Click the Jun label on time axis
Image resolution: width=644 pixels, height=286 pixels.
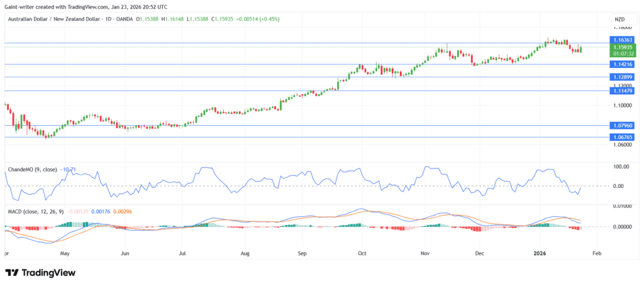tap(126, 255)
